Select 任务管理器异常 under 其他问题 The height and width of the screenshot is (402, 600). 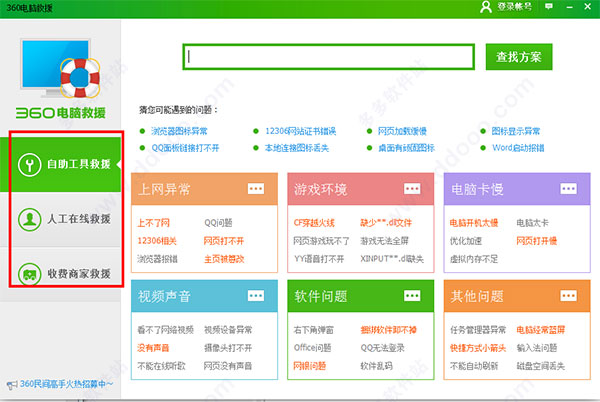tap(478, 330)
